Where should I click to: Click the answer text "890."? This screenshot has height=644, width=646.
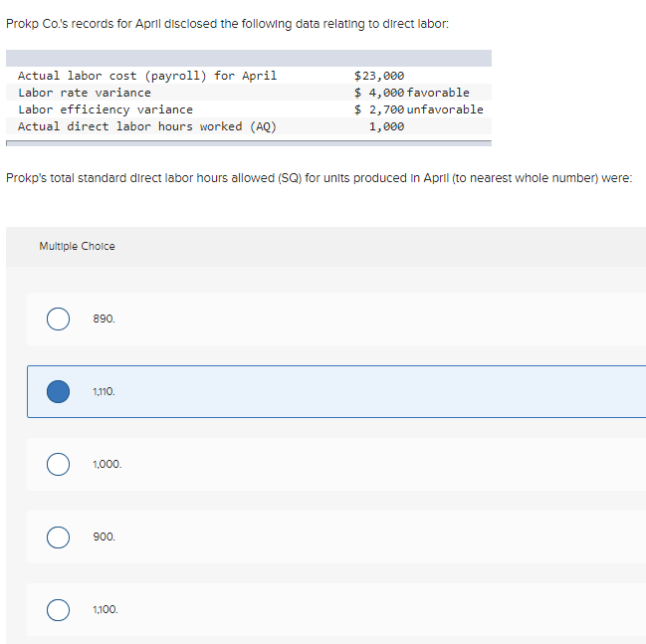[x=104, y=319]
